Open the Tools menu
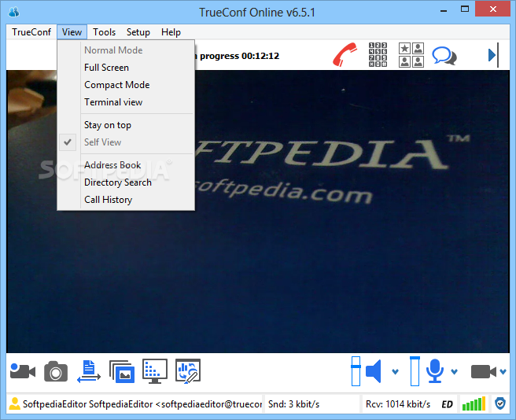The image size is (516, 420). pyautogui.click(x=105, y=32)
